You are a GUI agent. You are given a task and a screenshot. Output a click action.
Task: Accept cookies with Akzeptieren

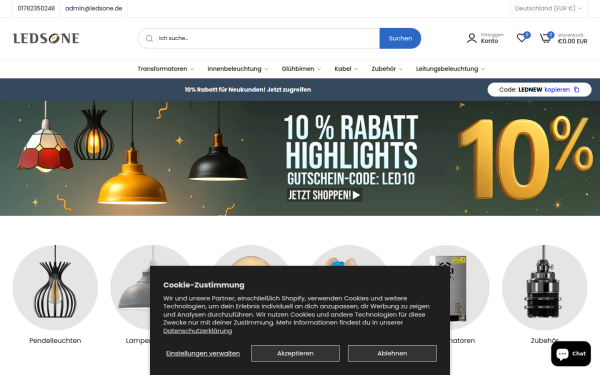(295, 353)
